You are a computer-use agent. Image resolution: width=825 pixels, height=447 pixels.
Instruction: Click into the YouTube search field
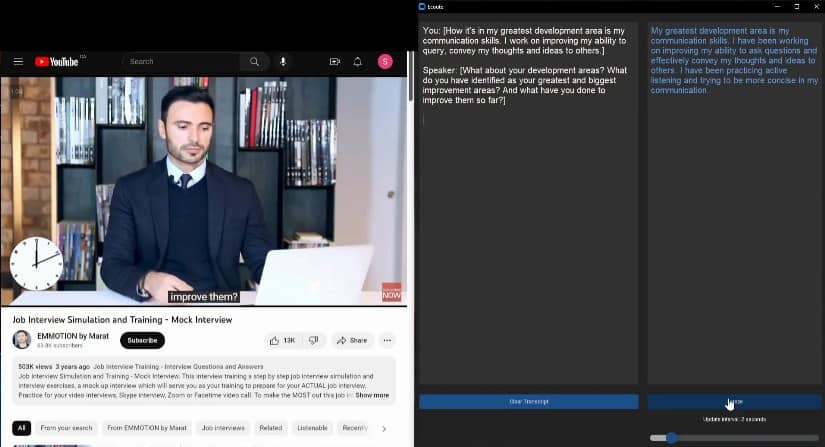(185, 62)
